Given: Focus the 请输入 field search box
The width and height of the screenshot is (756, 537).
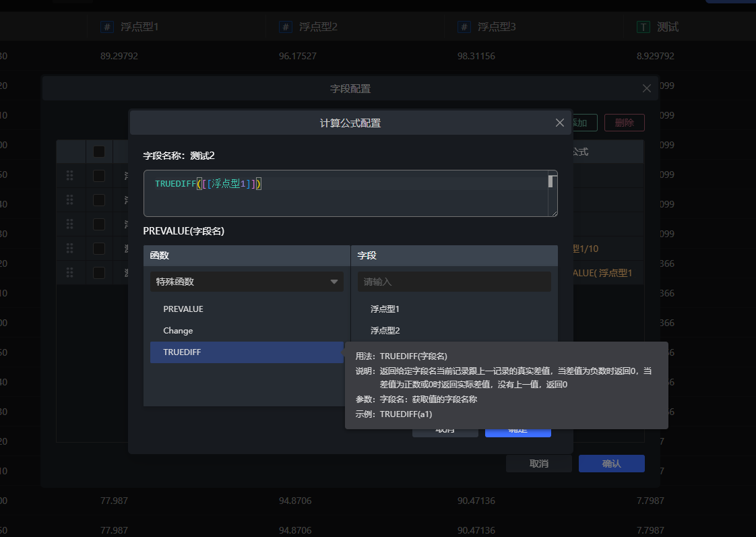Looking at the screenshot, I should 453,282.
